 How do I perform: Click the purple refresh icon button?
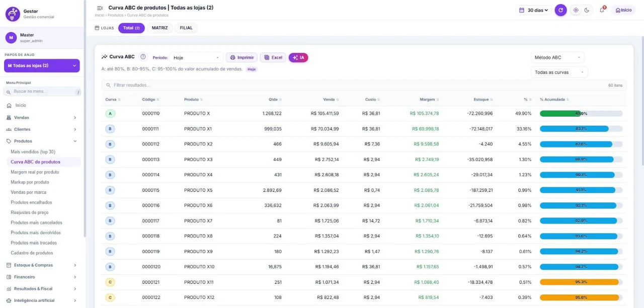pyautogui.click(x=560, y=10)
